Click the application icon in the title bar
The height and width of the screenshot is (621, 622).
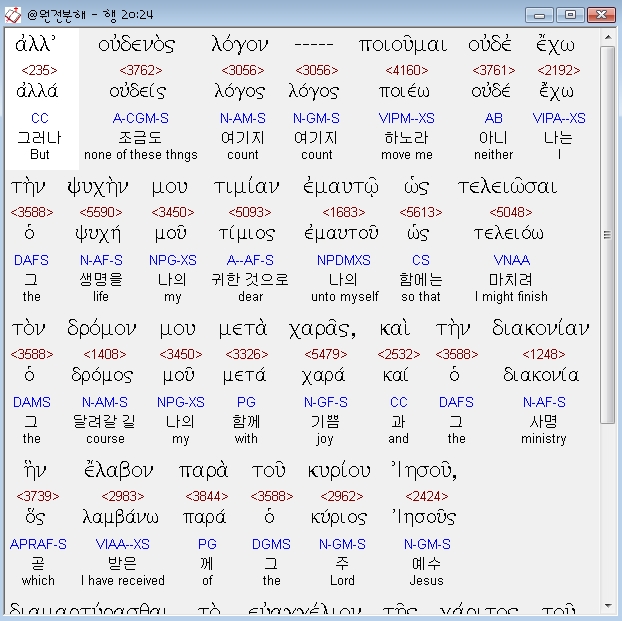(13, 15)
